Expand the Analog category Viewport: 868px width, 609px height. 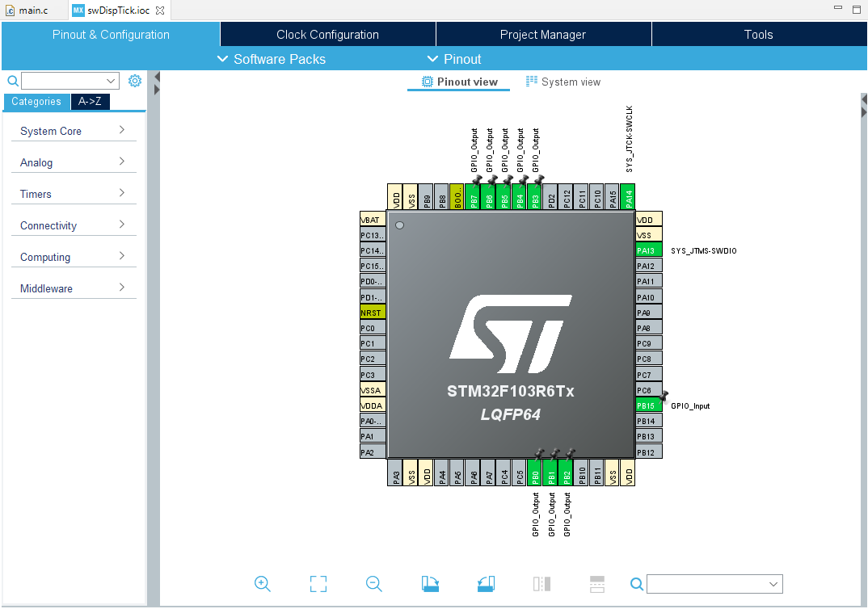(74, 162)
